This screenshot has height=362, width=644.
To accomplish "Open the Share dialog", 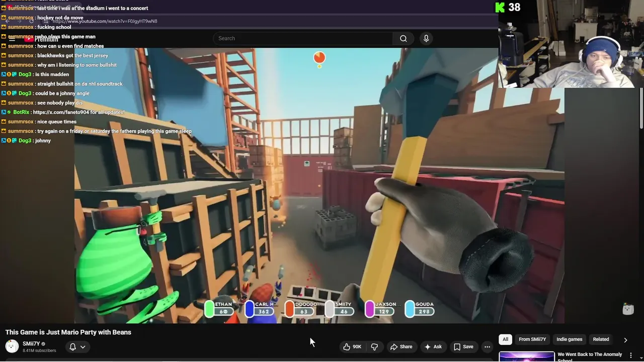I will [x=401, y=346].
